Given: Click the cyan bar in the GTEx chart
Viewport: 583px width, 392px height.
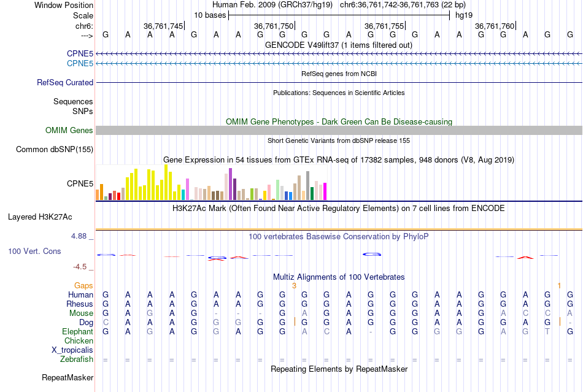Looking at the screenshot, I should click(183, 194).
